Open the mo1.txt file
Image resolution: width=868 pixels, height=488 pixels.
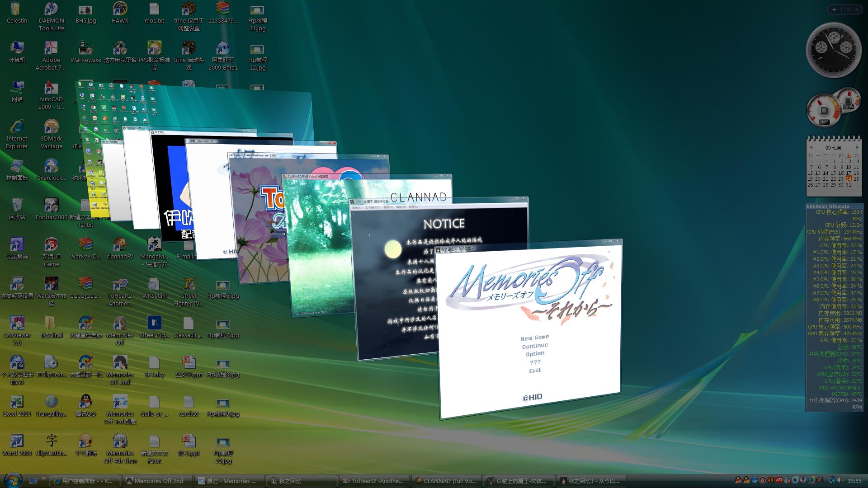(x=154, y=13)
